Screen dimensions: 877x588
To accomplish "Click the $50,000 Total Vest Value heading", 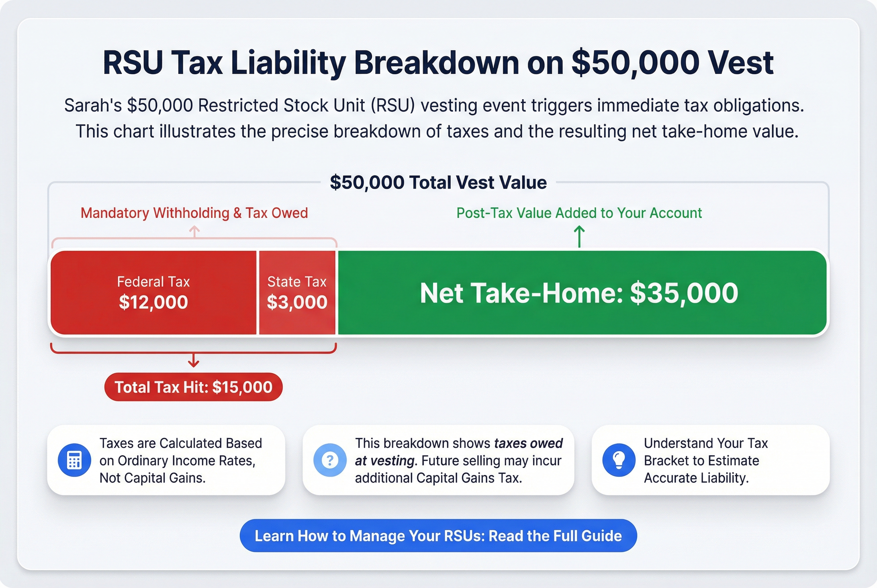I will tap(438, 183).
